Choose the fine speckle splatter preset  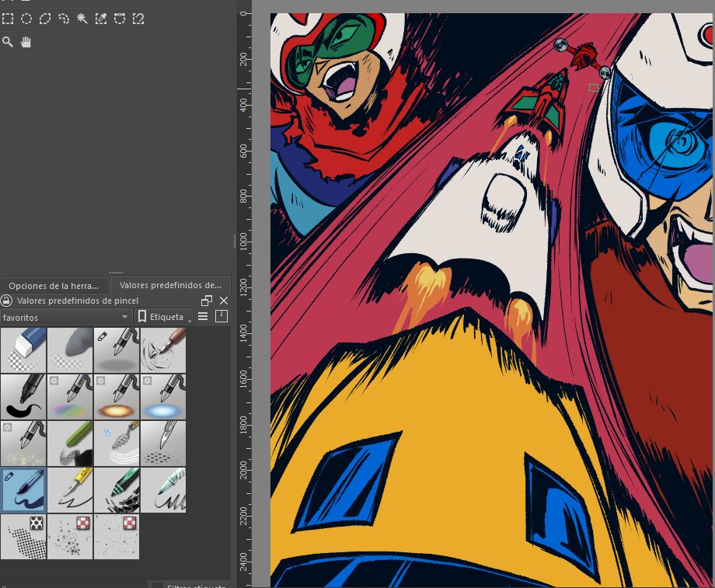tap(117, 537)
